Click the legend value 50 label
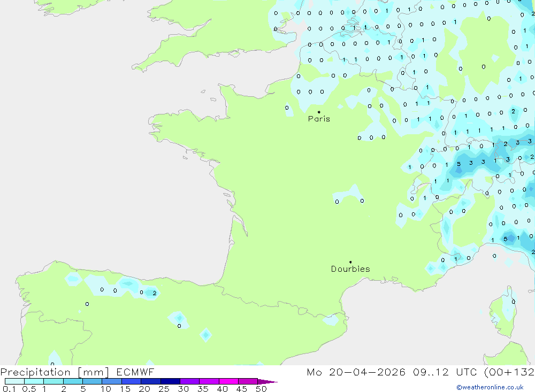 click(x=261, y=389)
